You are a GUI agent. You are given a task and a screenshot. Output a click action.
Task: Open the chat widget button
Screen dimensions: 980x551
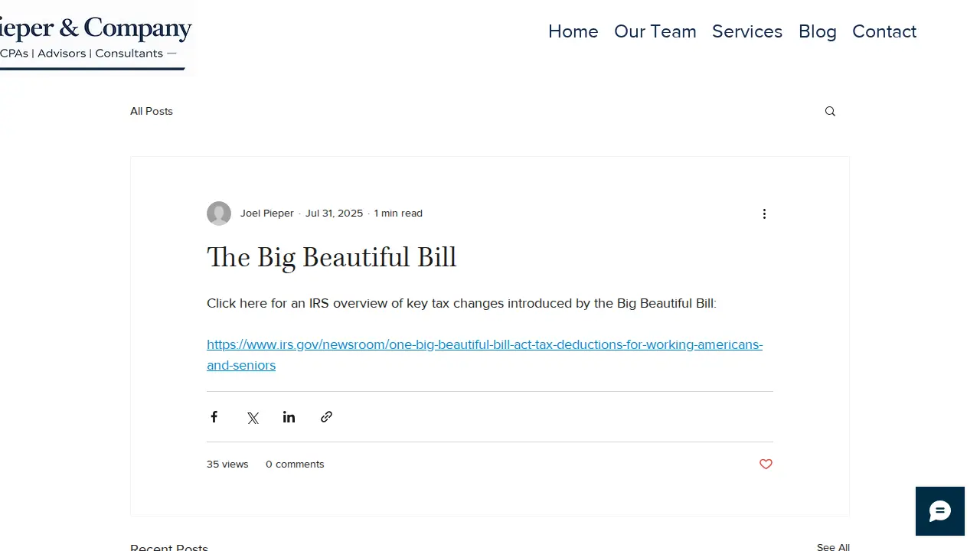(x=940, y=511)
